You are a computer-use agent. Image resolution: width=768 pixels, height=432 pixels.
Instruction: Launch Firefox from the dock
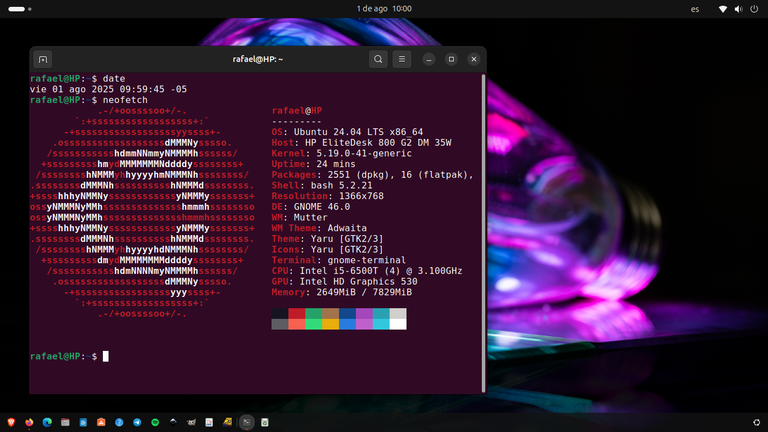29,422
